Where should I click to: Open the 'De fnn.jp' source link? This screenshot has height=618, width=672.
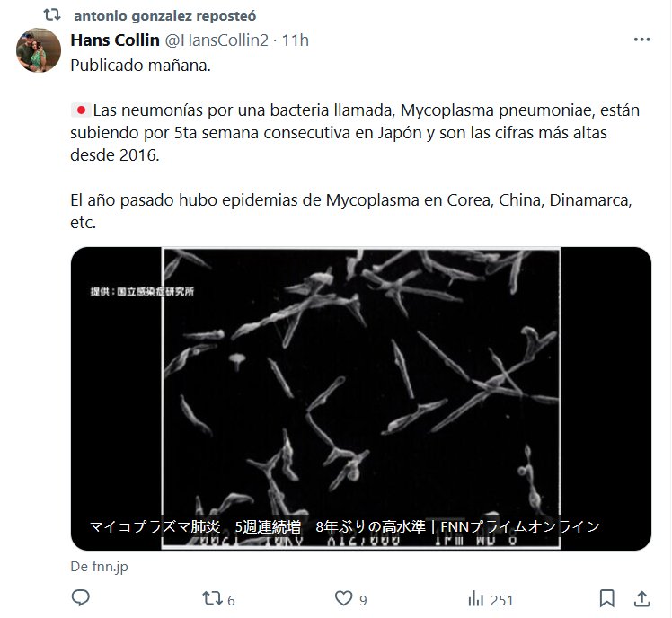[99, 566]
